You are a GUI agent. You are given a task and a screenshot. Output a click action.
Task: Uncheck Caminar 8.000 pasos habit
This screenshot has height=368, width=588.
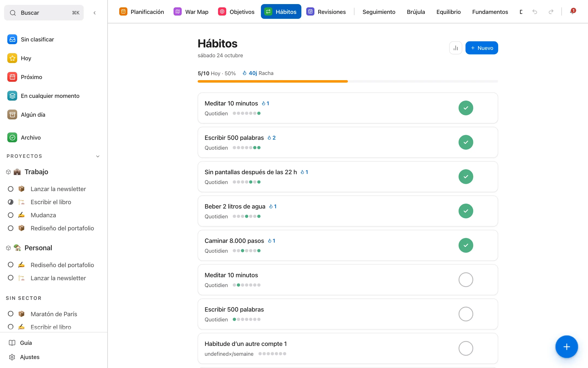(x=466, y=245)
